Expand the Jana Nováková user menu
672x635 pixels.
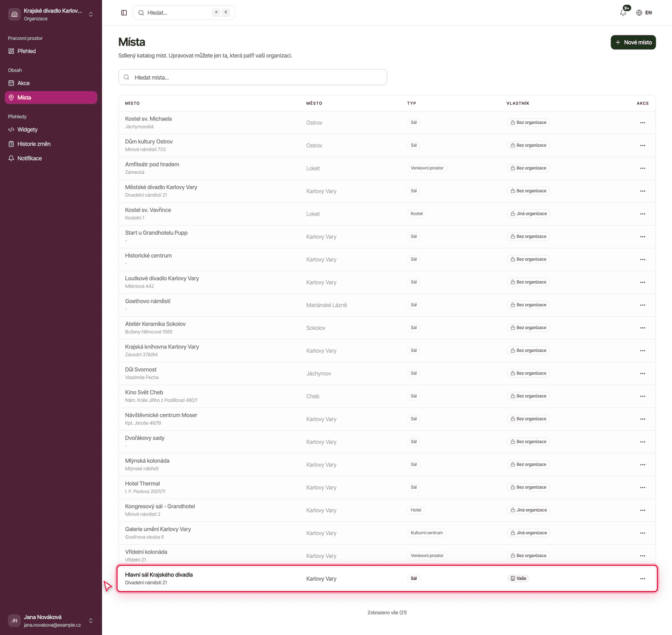[x=51, y=621]
